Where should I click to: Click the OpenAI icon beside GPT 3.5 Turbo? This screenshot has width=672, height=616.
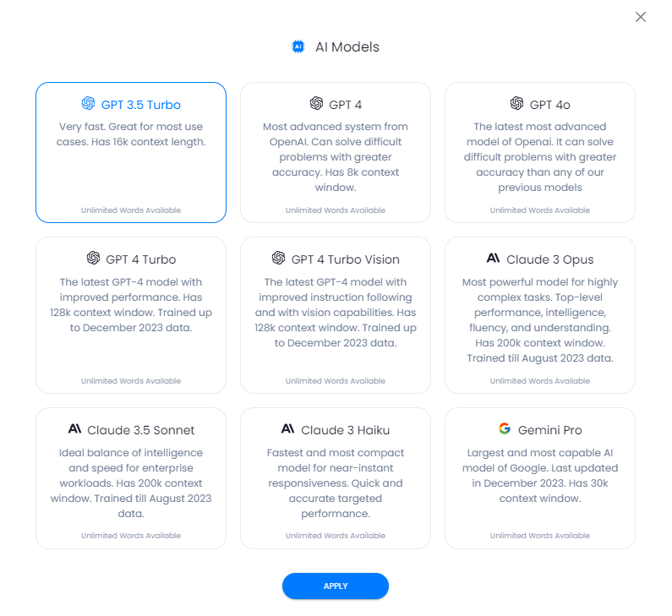88,103
